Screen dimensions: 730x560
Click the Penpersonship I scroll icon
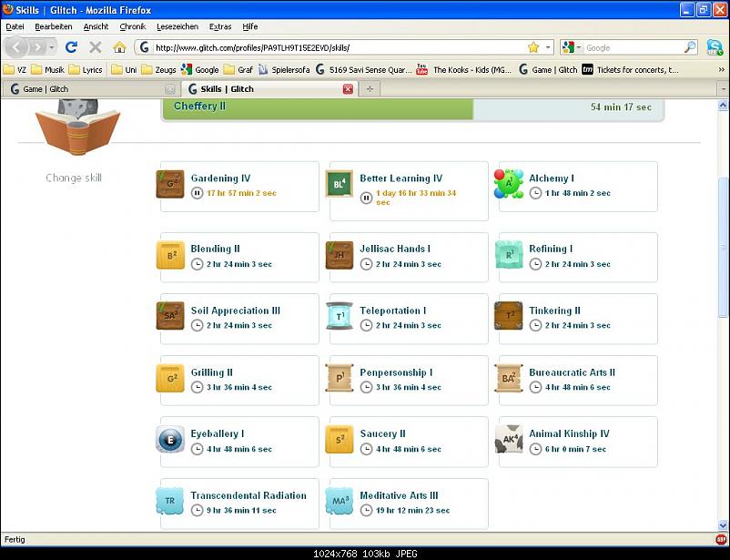click(340, 377)
